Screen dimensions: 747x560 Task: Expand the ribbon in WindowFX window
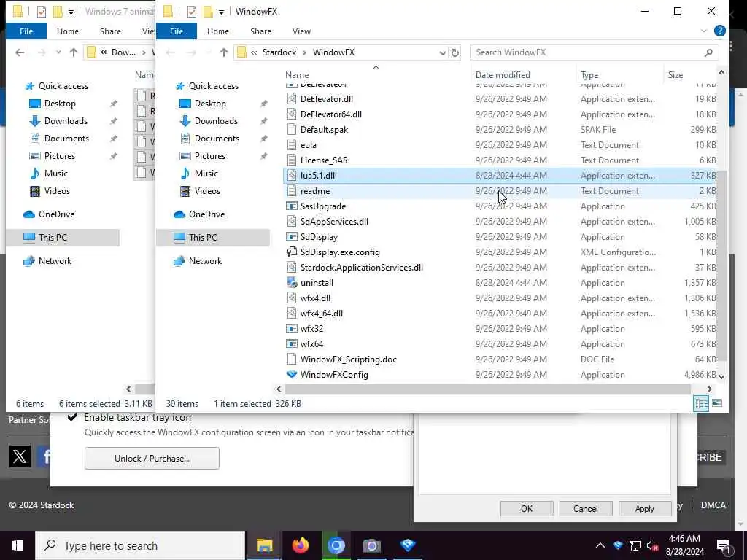(x=704, y=31)
